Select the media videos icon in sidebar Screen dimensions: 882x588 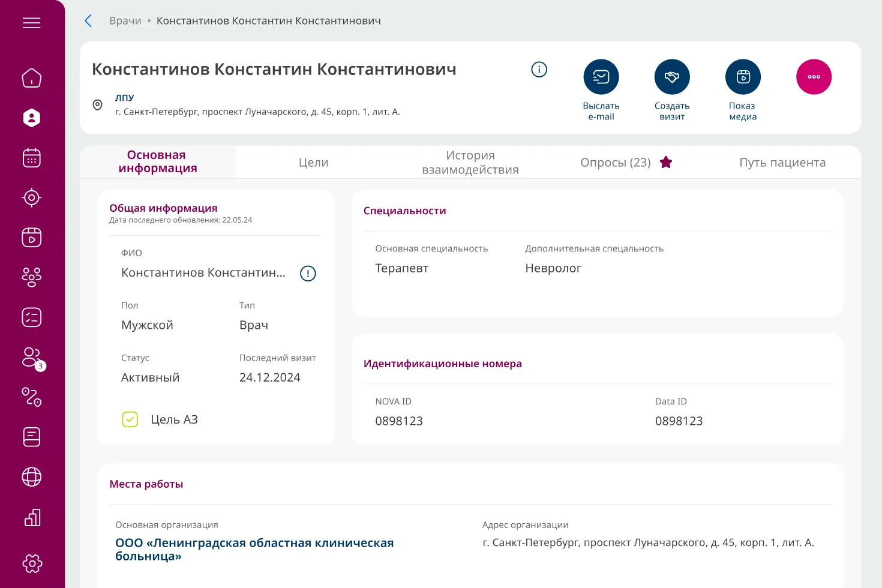(x=31, y=238)
